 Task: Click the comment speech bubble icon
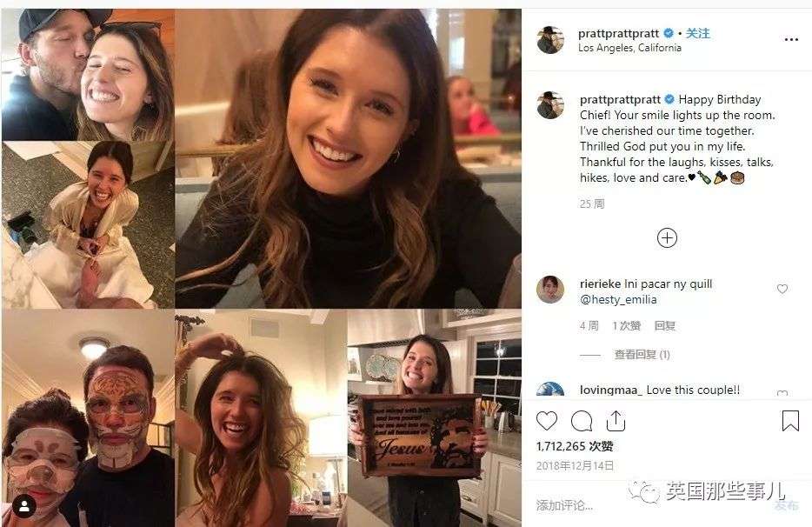pyautogui.click(x=581, y=421)
